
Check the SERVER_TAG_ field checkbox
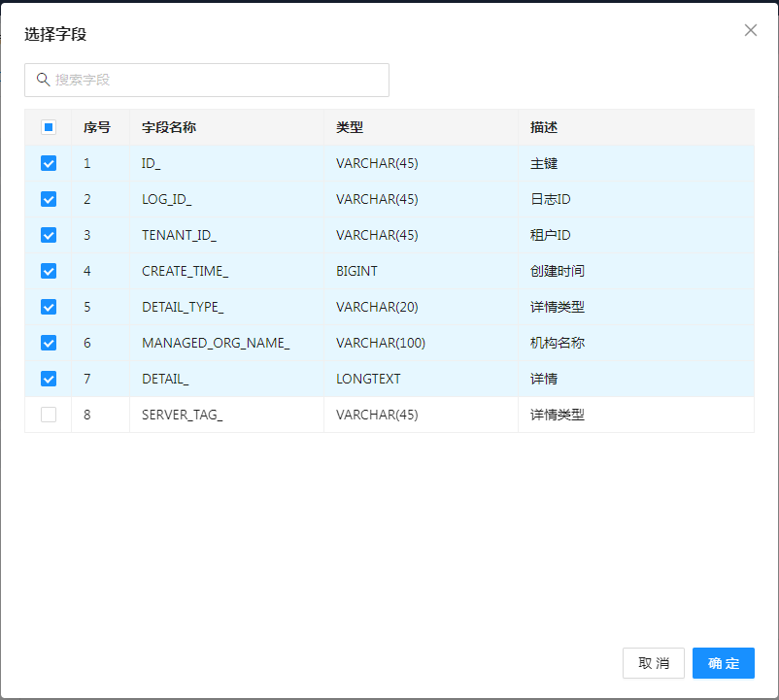coord(49,415)
